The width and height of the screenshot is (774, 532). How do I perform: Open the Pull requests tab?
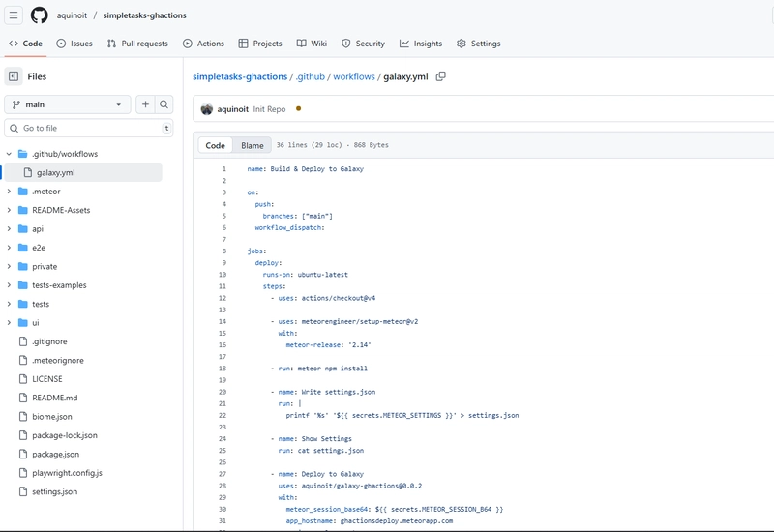coord(137,44)
